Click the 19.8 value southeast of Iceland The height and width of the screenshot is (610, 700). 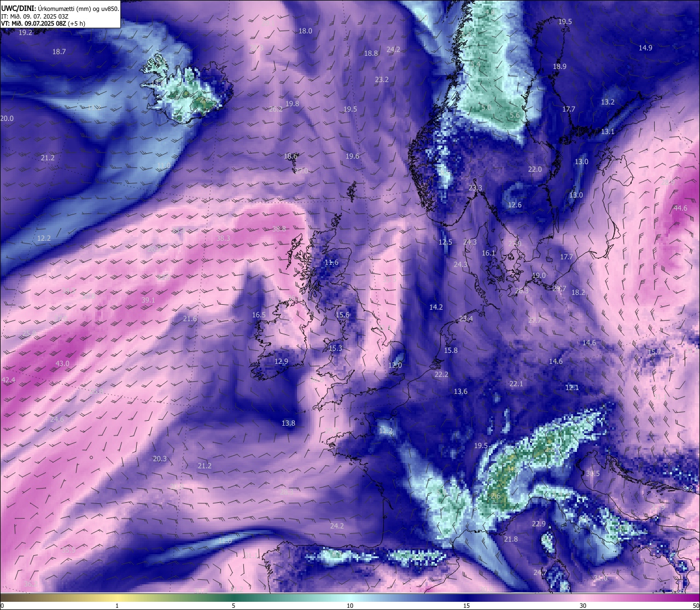pos(292,104)
